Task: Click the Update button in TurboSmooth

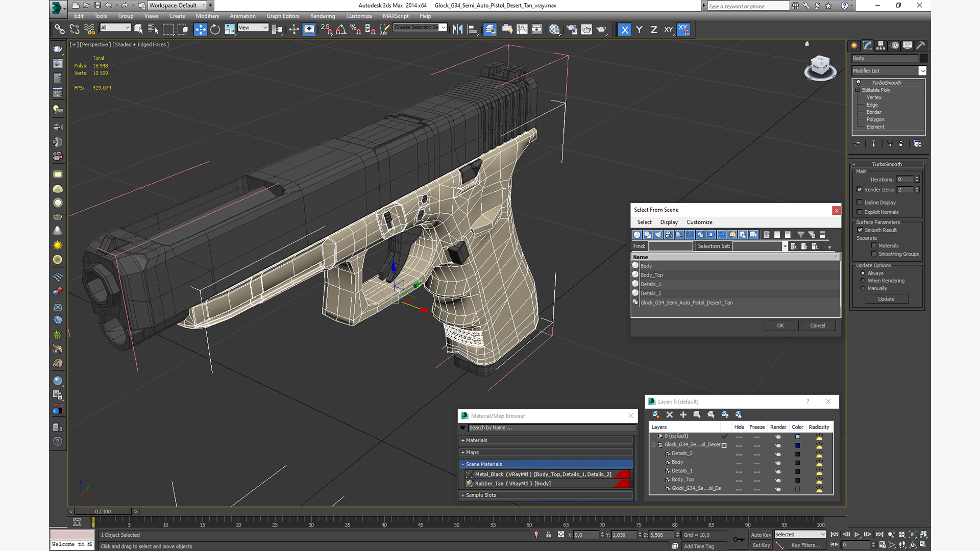Action: click(x=886, y=299)
